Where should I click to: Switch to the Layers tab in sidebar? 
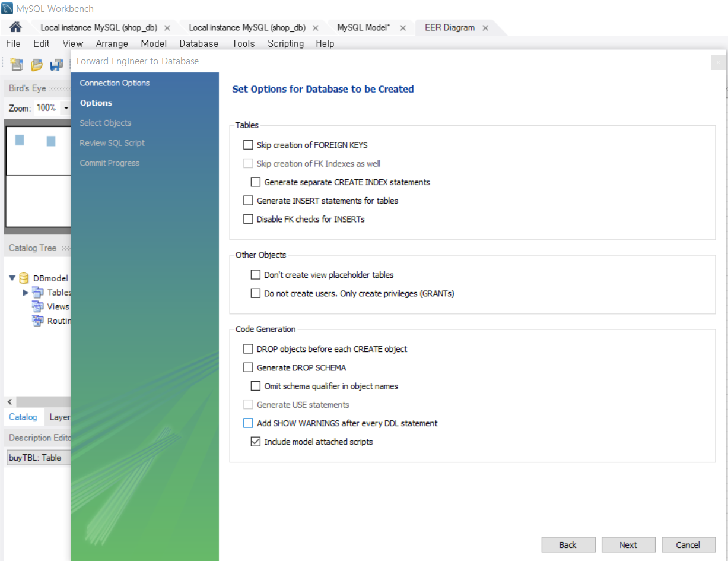[x=59, y=417]
